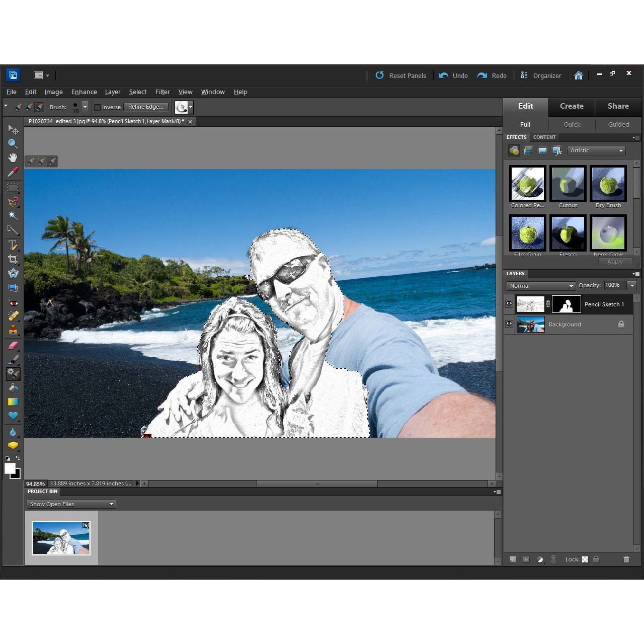Show Filters category in Effects panel

click(x=514, y=150)
